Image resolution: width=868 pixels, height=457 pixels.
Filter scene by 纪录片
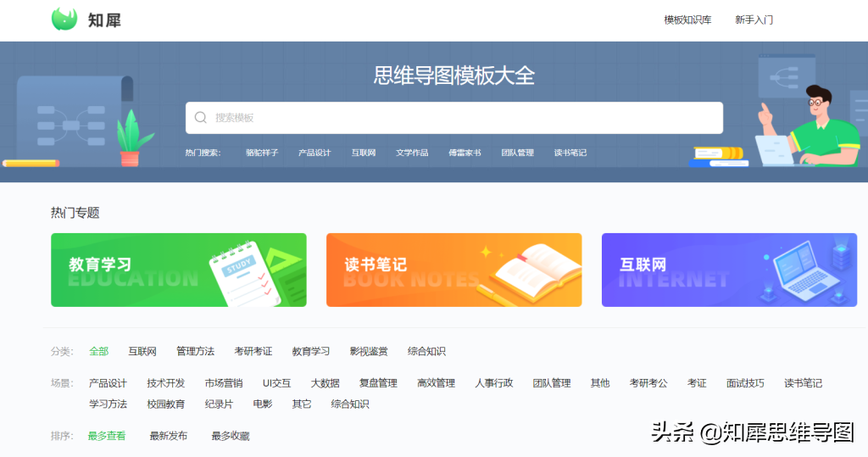pos(219,404)
